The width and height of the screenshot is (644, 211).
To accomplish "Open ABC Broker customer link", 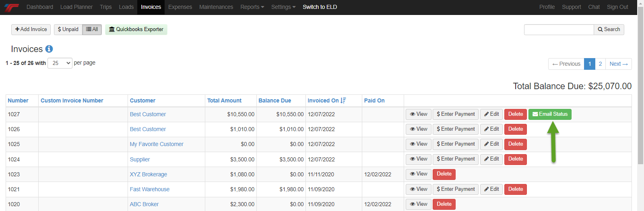I will coord(144,204).
